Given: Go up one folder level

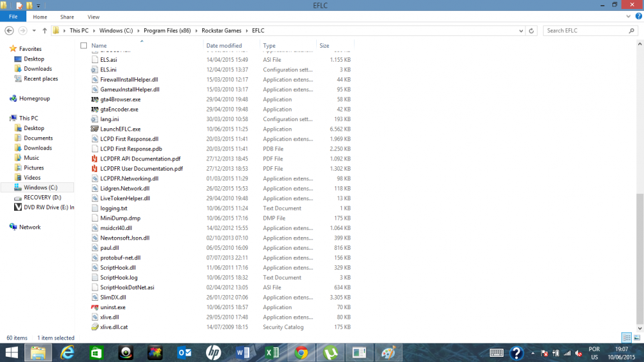Looking at the screenshot, I should pos(45,31).
